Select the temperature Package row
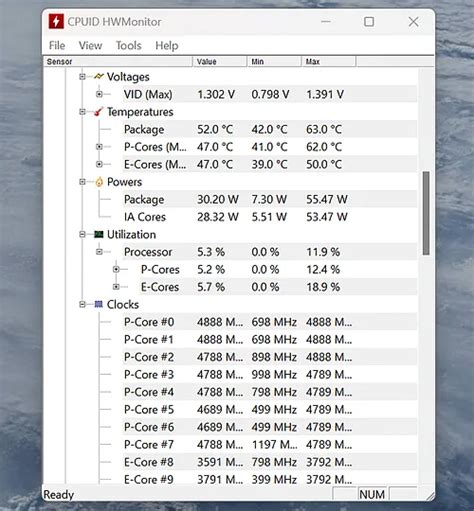This screenshot has width=474, height=511. click(x=270, y=129)
